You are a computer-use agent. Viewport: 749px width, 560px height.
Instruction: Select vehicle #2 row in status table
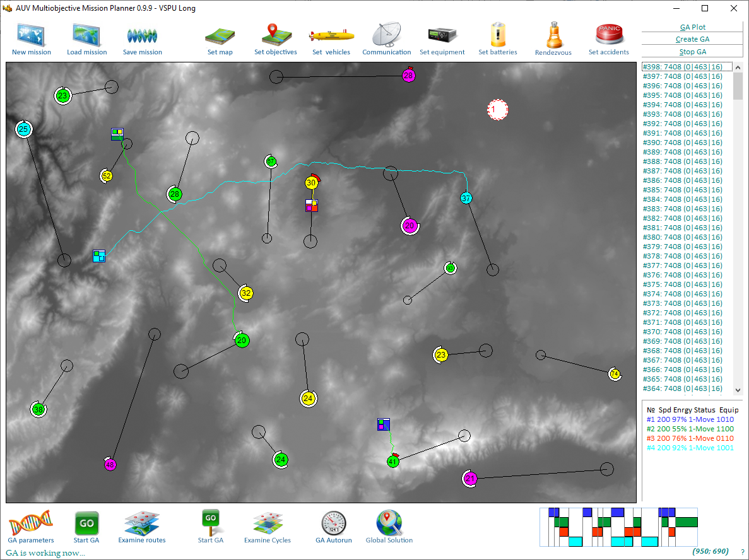click(689, 429)
